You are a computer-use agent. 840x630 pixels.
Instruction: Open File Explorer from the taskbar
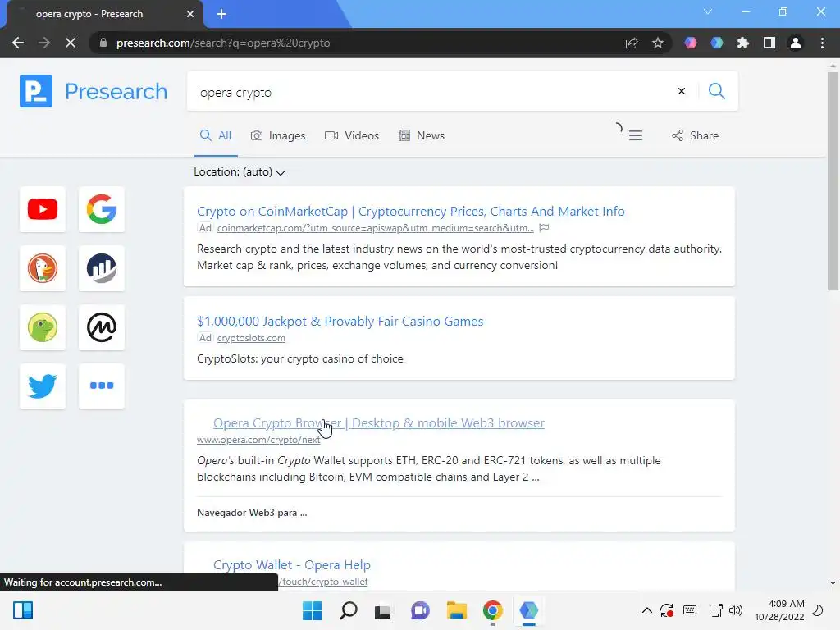coord(456,610)
